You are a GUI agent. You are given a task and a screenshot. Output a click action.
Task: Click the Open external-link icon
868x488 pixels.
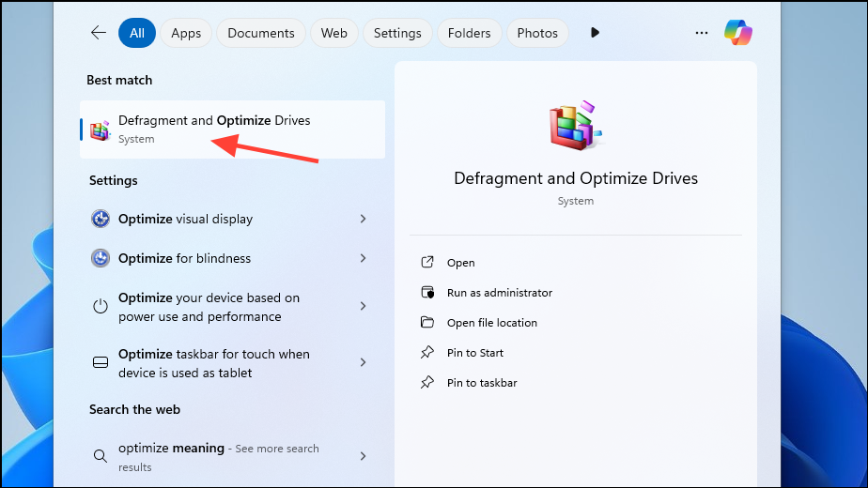[x=427, y=262]
